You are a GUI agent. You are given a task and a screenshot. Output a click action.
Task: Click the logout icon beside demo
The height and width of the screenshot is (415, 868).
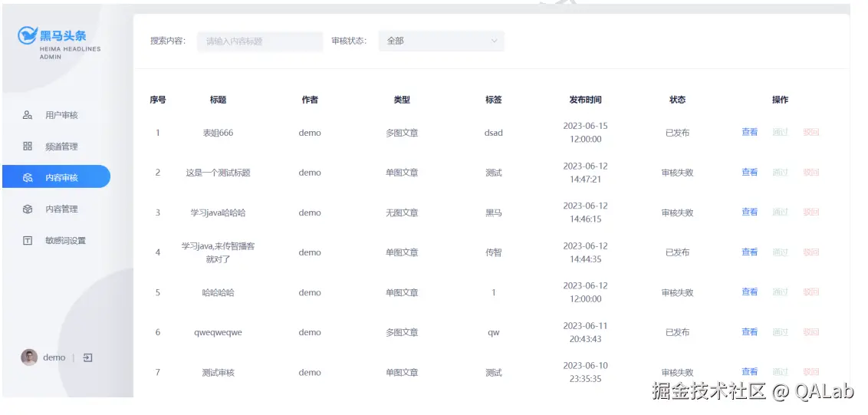pyautogui.click(x=87, y=358)
